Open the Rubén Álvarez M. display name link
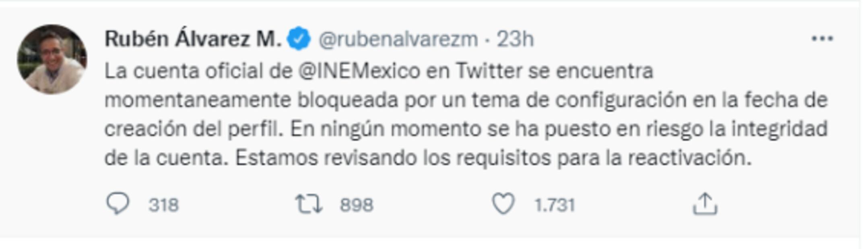868x249 pixels. tap(193, 39)
